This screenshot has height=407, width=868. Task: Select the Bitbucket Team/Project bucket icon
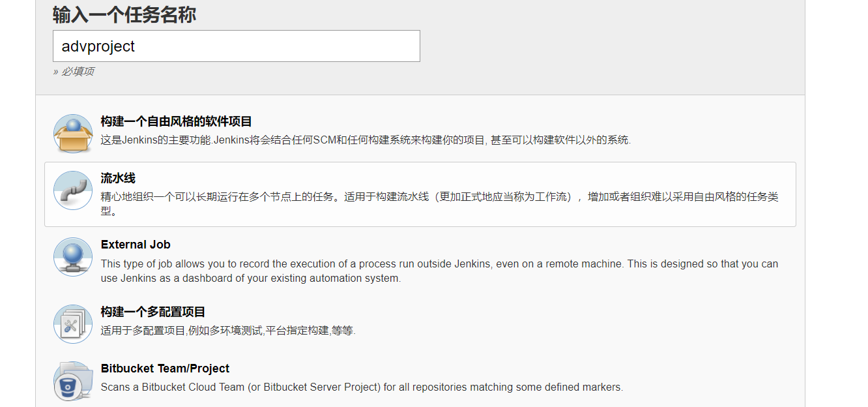tap(73, 381)
